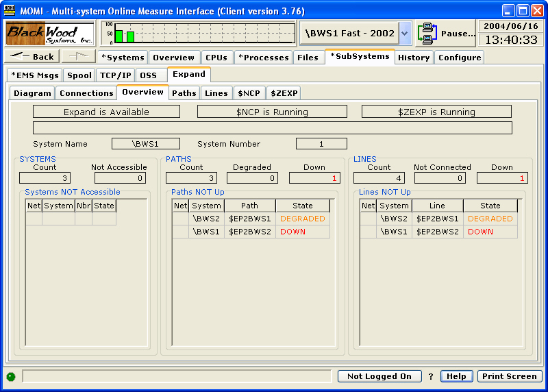This screenshot has width=548, height=392.
Task: Click the green status indicator icon
Action: pyautogui.click(x=11, y=377)
